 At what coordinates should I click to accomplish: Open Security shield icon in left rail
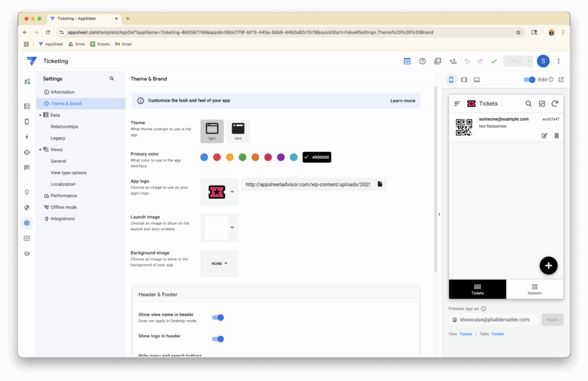[x=27, y=207]
